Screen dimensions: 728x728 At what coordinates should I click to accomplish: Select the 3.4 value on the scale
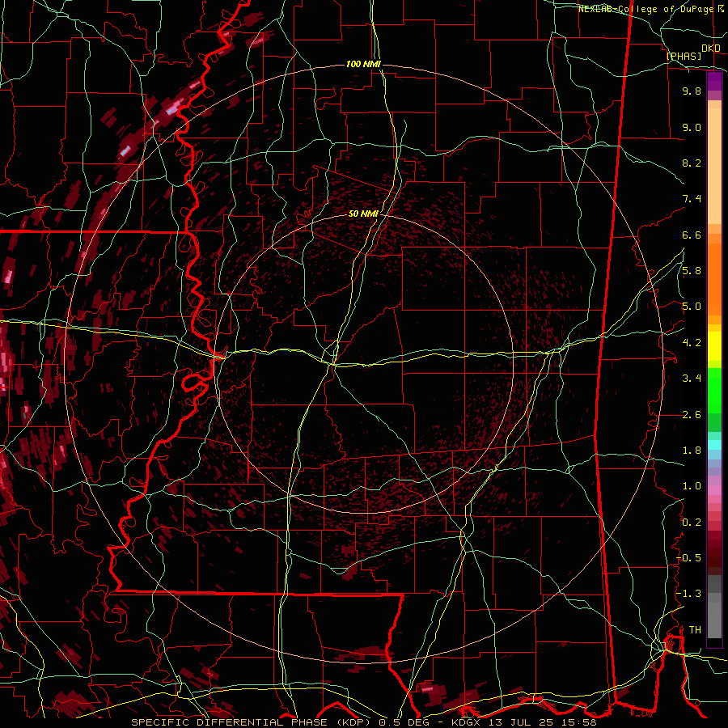tap(692, 379)
